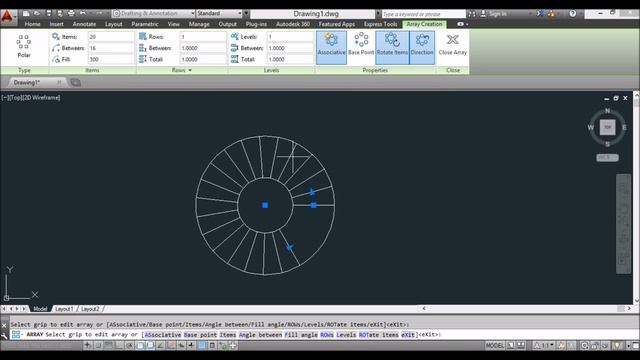Click the MODEL button in status bar
The image size is (640, 360).
coord(495,345)
